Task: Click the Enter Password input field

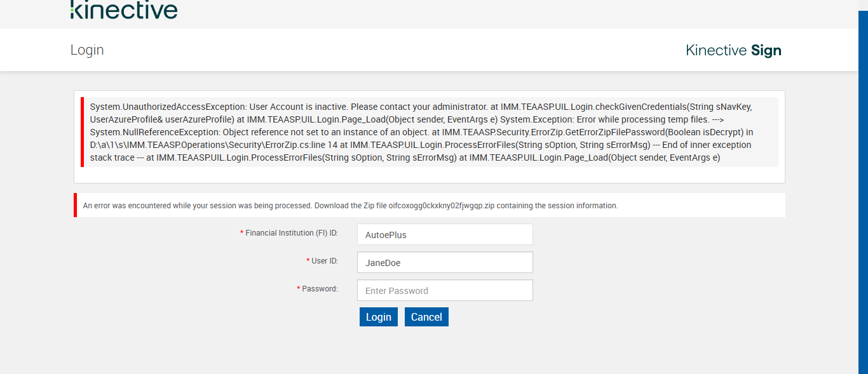Action: [445, 290]
